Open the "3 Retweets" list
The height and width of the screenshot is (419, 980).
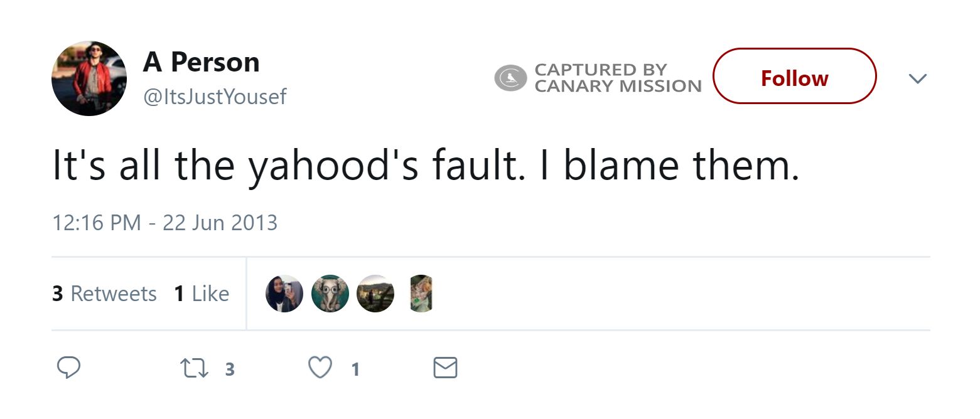[x=104, y=294]
